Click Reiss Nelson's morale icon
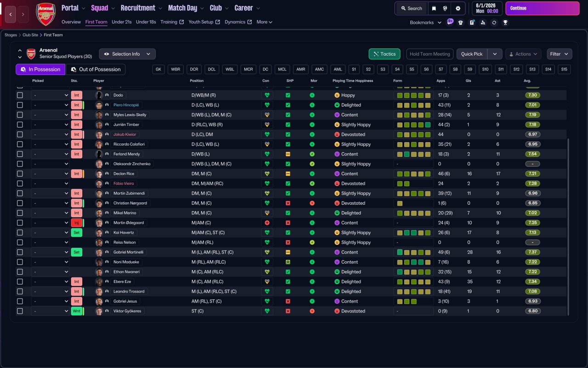 tap(312, 242)
